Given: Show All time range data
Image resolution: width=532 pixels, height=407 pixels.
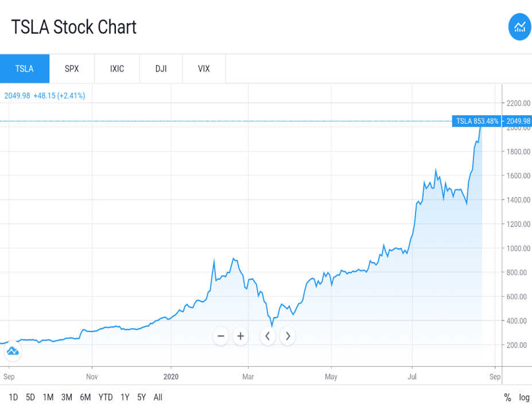Looking at the screenshot, I should point(158,397).
